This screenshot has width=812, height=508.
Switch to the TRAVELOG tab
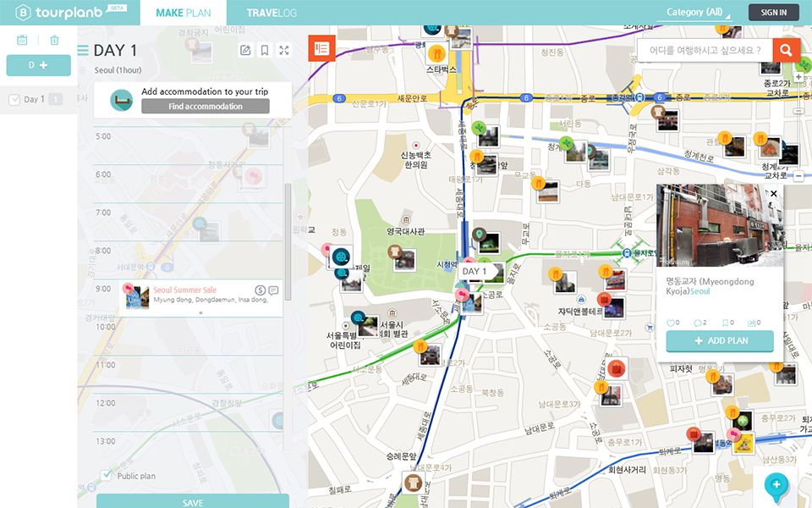point(272,13)
